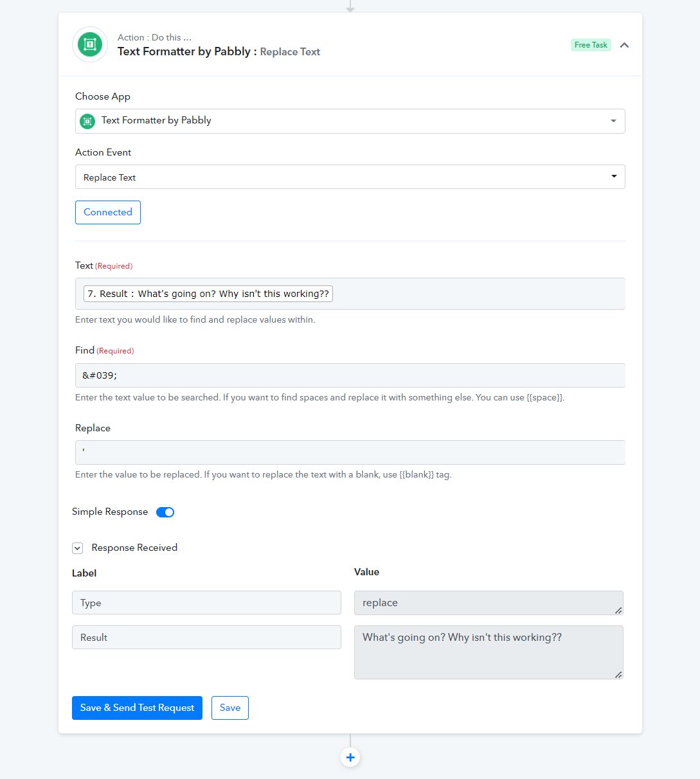Click the Text Formatter app icon in header
700x779 pixels.
click(90, 44)
